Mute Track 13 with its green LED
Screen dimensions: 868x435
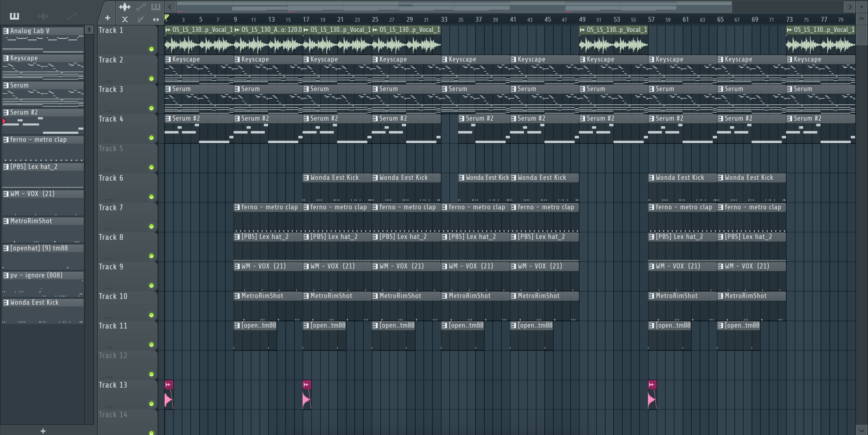tap(152, 404)
